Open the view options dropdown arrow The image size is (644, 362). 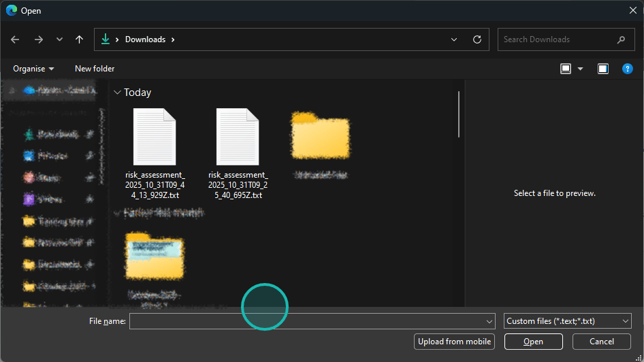click(581, 69)
